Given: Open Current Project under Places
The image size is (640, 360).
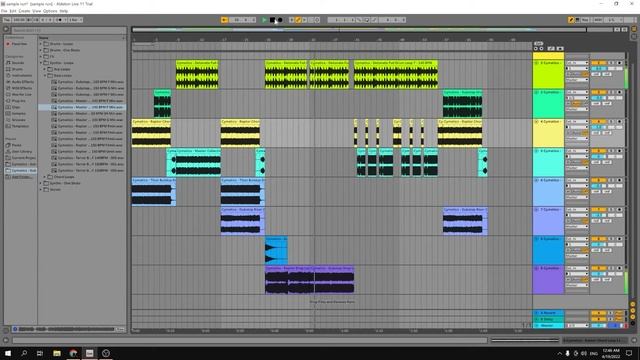Looking at the screenshot, I should [x=21, y=158].
